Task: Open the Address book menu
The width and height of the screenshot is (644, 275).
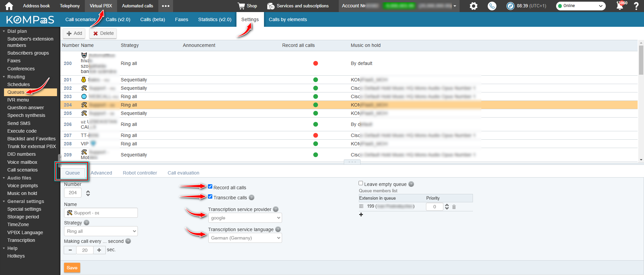Action: pyautogui.click(x=36, y=6)
